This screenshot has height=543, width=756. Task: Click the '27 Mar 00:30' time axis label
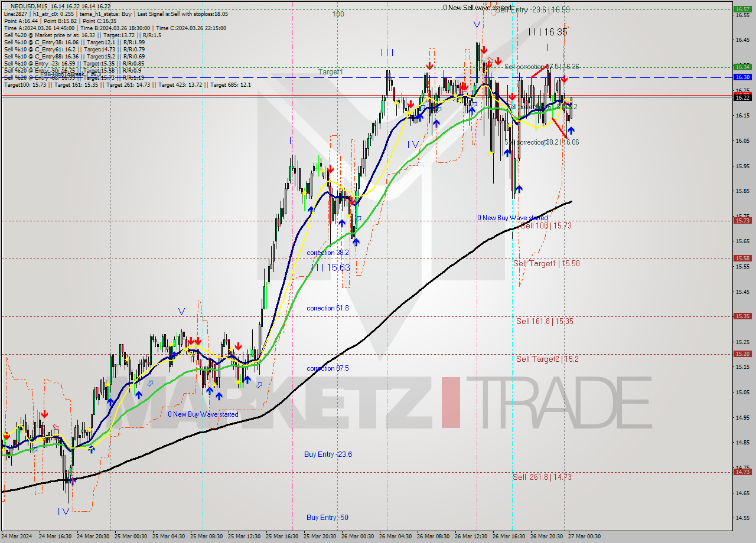pos(584,537)
